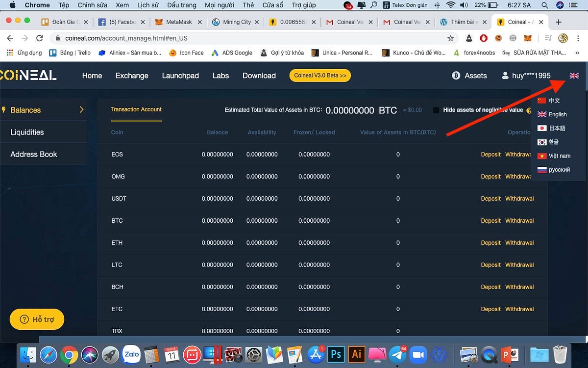Check the Hide assets of negligible value box
The image size is (588, 368).
(436, 110)
